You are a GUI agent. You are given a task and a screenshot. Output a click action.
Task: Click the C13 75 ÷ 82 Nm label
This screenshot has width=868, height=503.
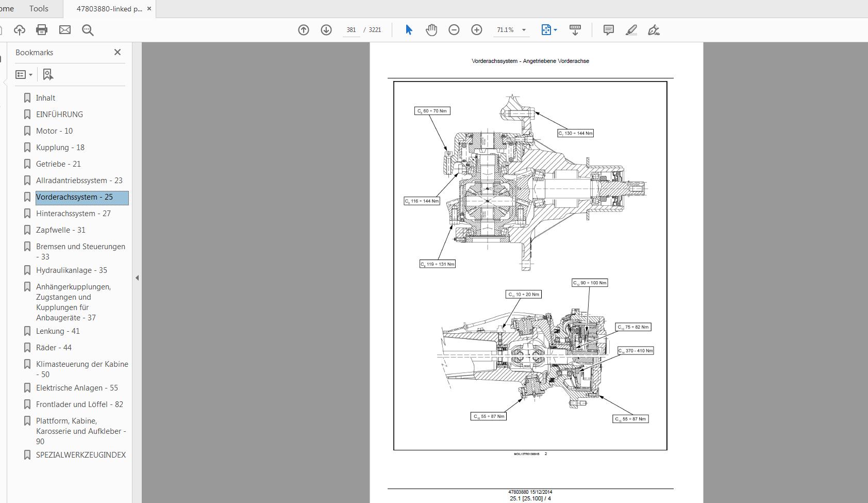633,327
